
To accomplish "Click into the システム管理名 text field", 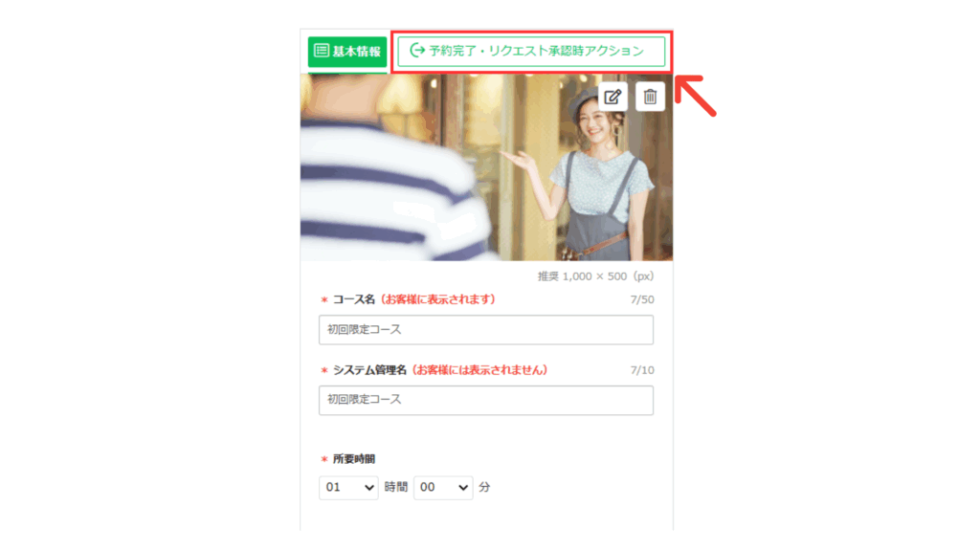I will (x=485, y=400).
